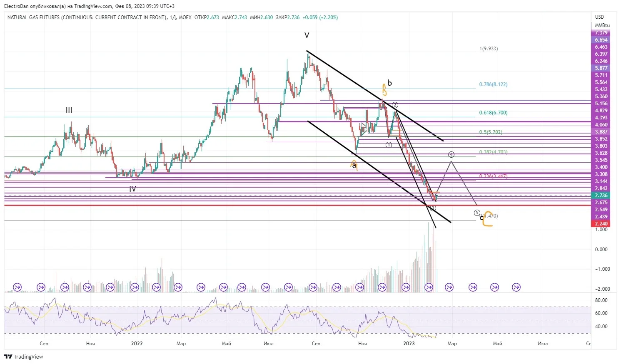621x364 pixels.
Task: Click the Roman numeral V wave label
Action: [x=307, y=36]
